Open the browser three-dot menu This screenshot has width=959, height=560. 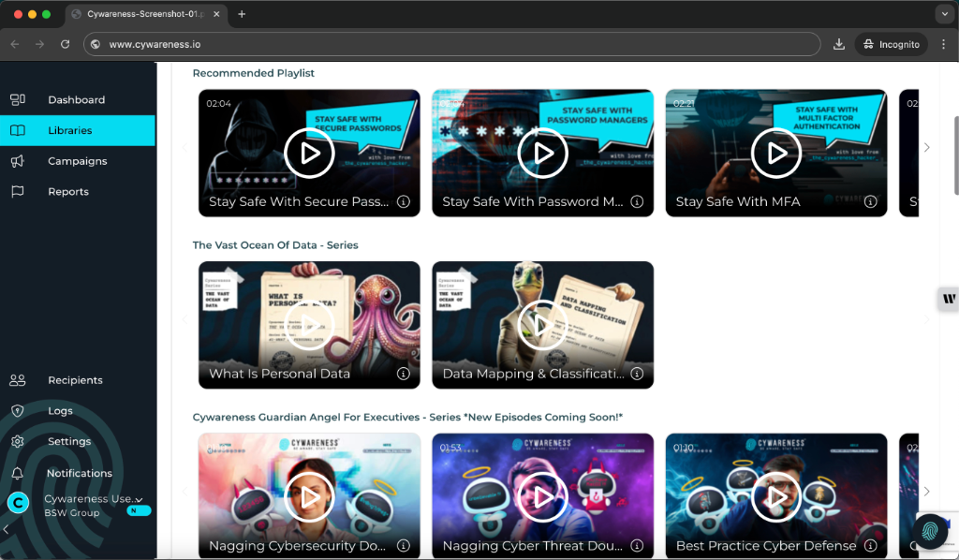pyautogui.click(x=944, y=44)
